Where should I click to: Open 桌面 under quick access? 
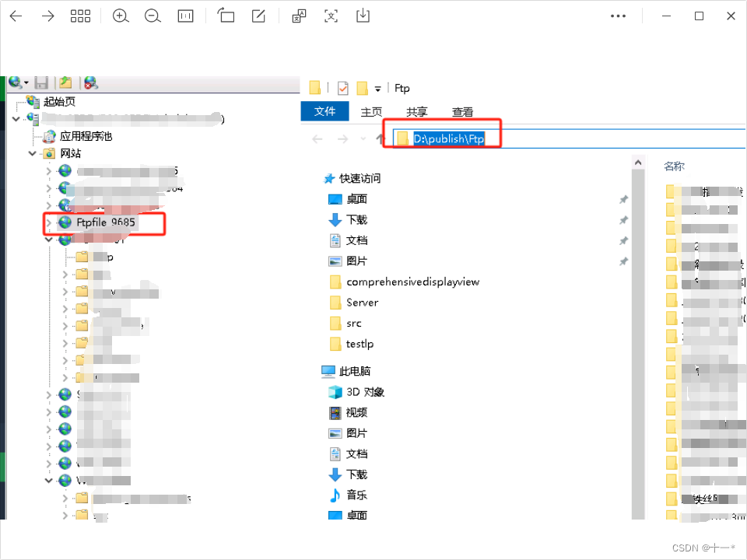[x=357, y=199]
